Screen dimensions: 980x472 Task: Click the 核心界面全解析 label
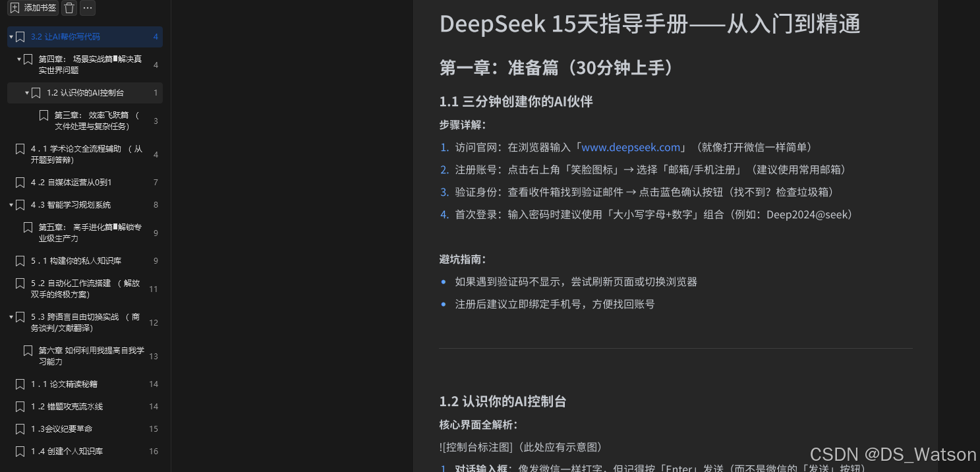tap(478, 425)
